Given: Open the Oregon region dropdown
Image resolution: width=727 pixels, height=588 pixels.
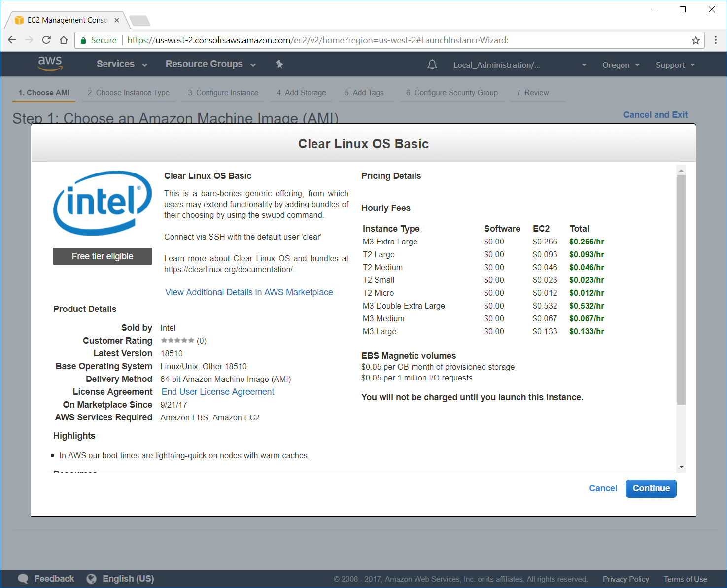Looking at the screenshot, I should point(621,65).
